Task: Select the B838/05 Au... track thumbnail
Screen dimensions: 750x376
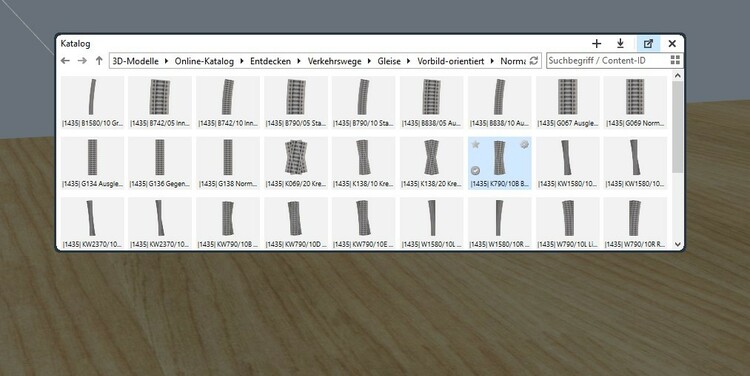Action: [432, 102]
